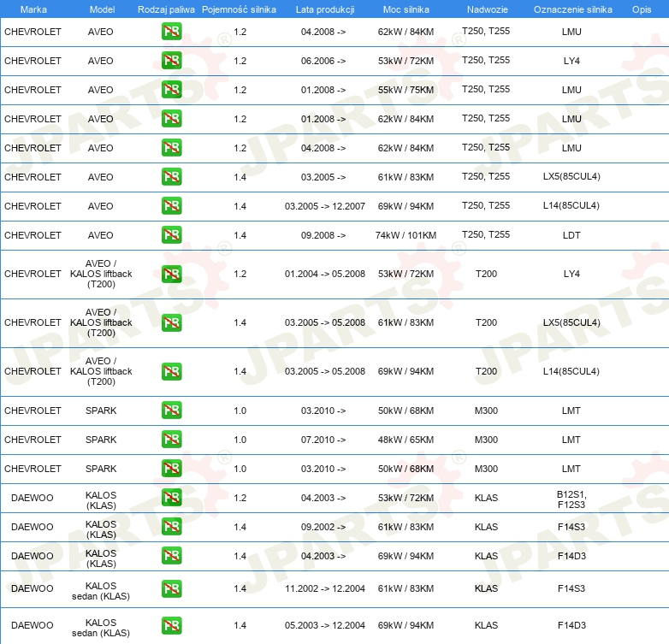This screenshot has width=669, height=644.
Task: Click the fuel icon in the AVEO 06.2006 LY4 row
Action: (x=171, y=61)
